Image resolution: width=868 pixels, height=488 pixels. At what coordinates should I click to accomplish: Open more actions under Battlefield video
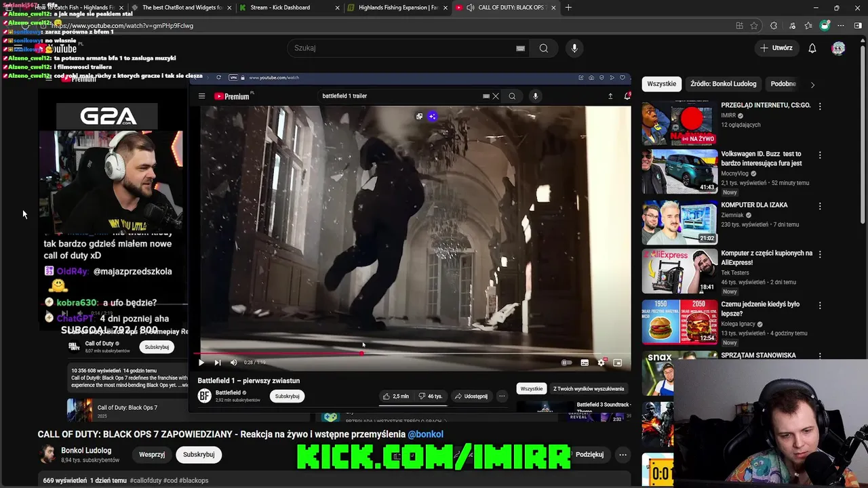tap(502, 396)
